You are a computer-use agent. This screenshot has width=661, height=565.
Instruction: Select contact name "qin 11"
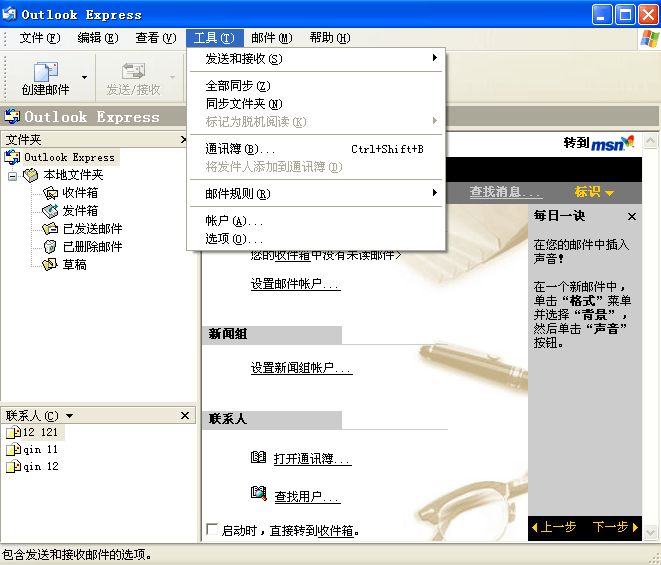40,449
